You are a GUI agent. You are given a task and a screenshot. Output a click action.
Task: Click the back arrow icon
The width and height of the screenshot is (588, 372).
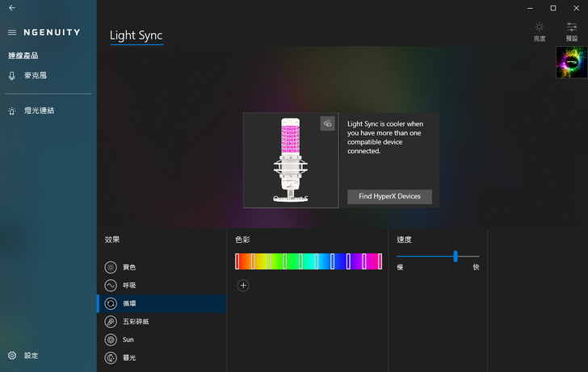(12, 8)
